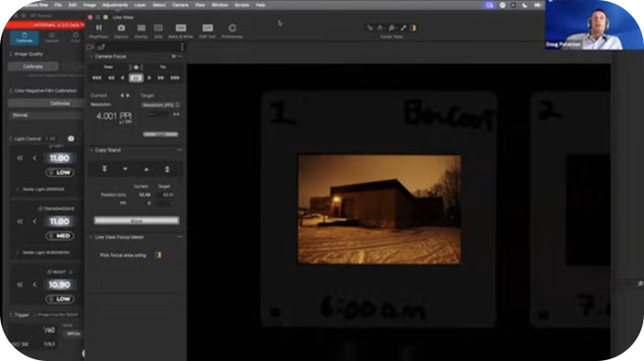This screenshot has height=361, width=644.
Task: Enable Black & White Live View mode
Action: 181,28
